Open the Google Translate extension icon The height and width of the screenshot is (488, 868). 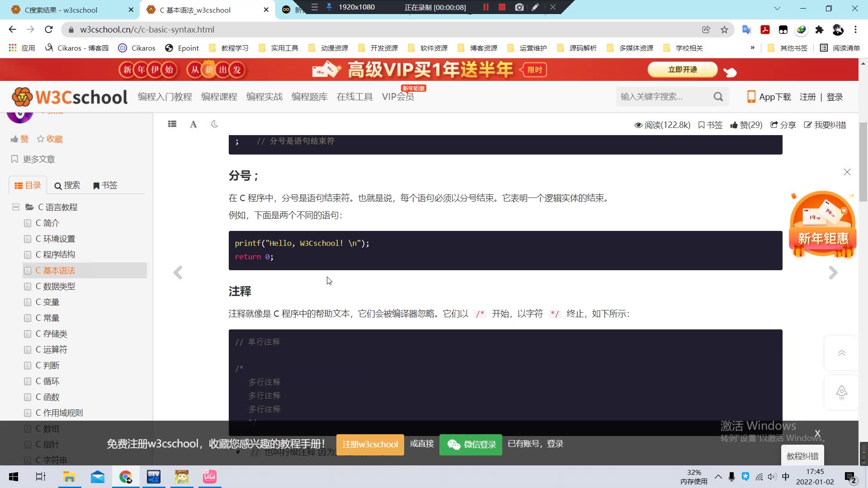coord(747,29)
